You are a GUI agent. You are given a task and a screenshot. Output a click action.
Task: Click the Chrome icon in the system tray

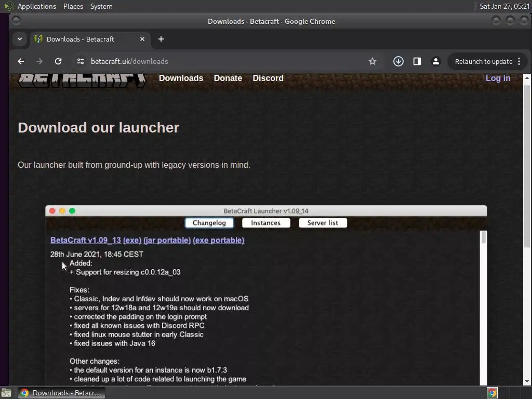pyautogui.click(x=492, y=393)
